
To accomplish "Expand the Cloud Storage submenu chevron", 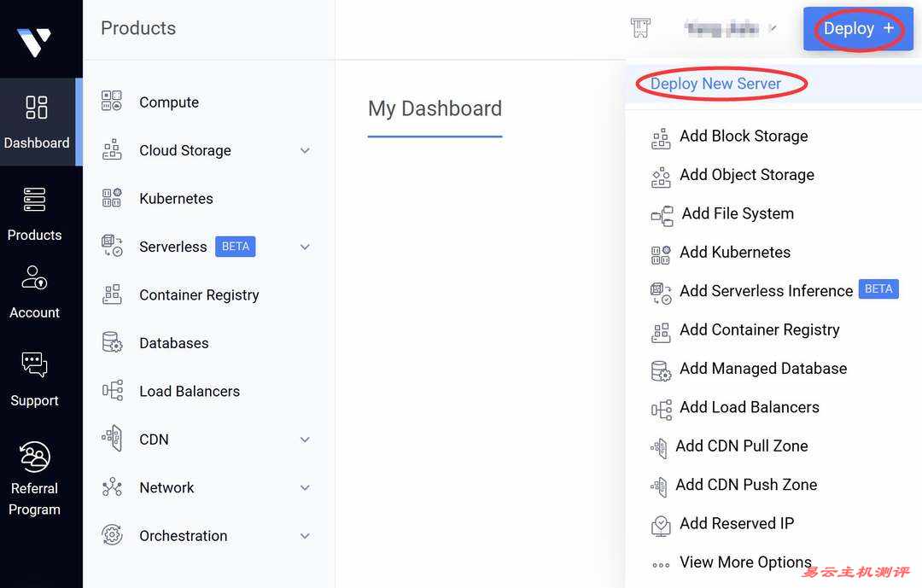I will (305, 151).
